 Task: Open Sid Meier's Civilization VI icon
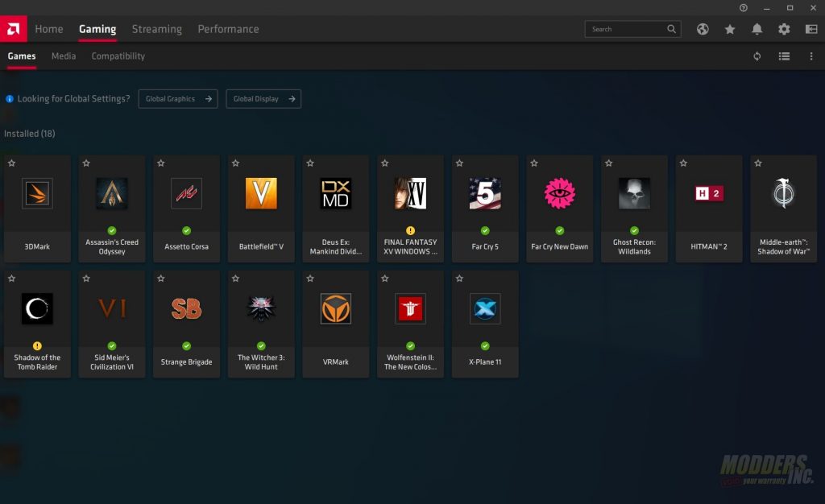pyautogui.click(x=112, y=308)
